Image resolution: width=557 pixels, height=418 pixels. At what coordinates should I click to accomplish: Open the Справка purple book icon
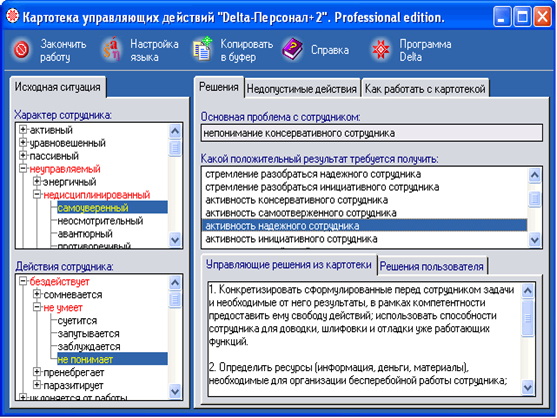click(292, 49)
